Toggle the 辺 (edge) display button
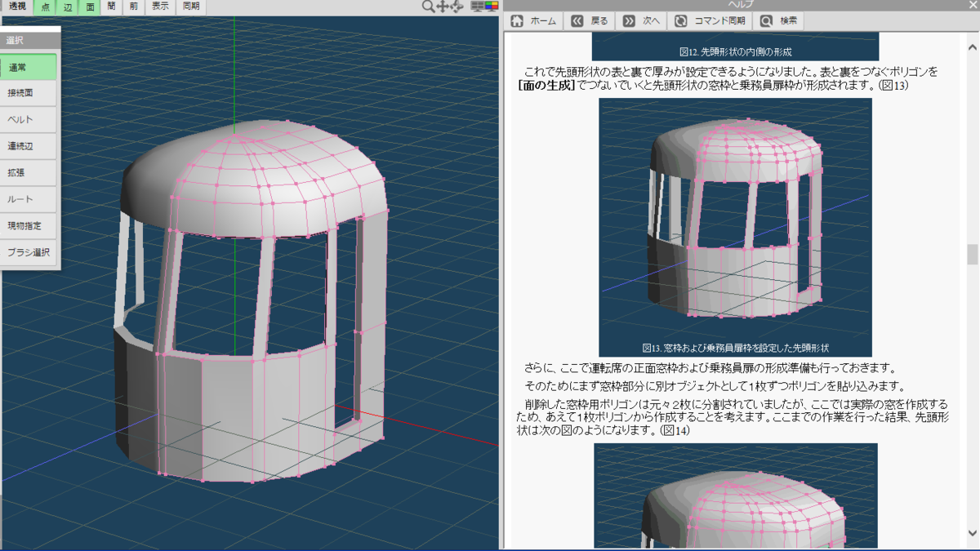Image resolution: width=980 pixels, height=551 pixels. (x=68, y=7)
